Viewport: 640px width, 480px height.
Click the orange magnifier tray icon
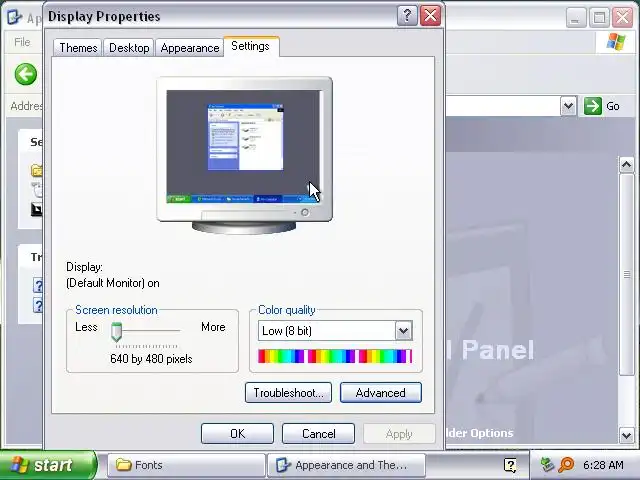tap(566, 464)
